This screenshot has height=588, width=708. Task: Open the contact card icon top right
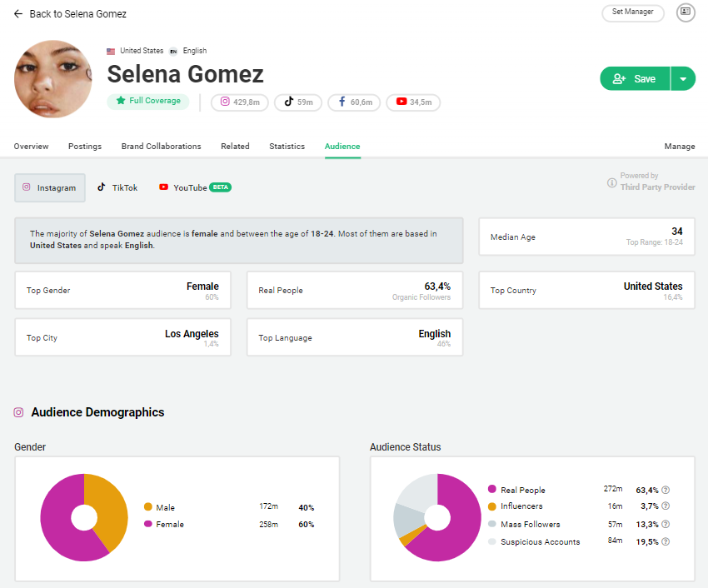click(686, 12)
